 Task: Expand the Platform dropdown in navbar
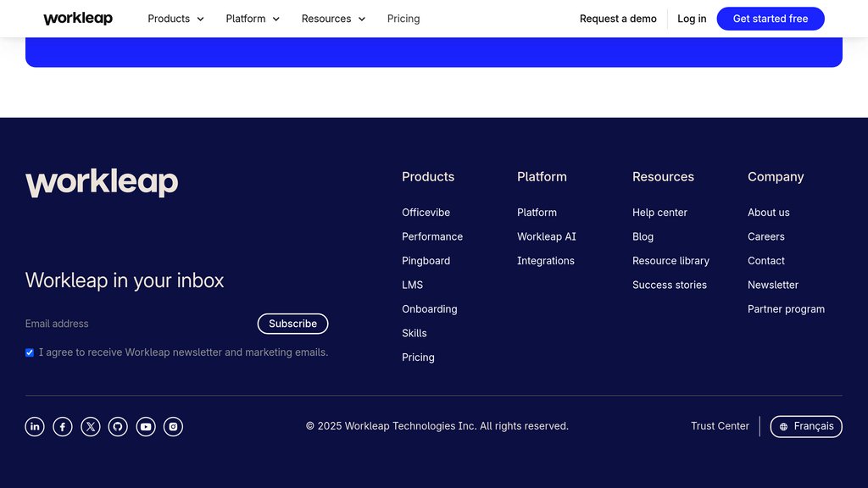(x=253, y=19)
